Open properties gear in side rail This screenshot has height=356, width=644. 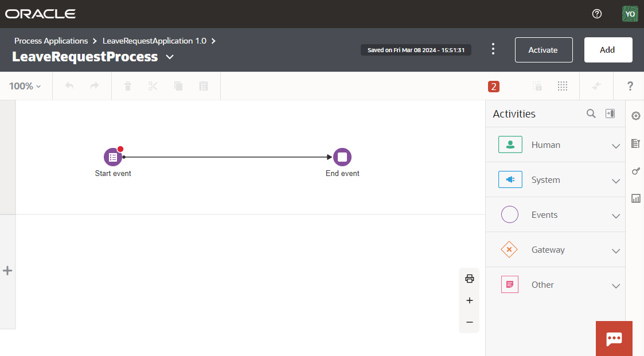pos(635,116)
